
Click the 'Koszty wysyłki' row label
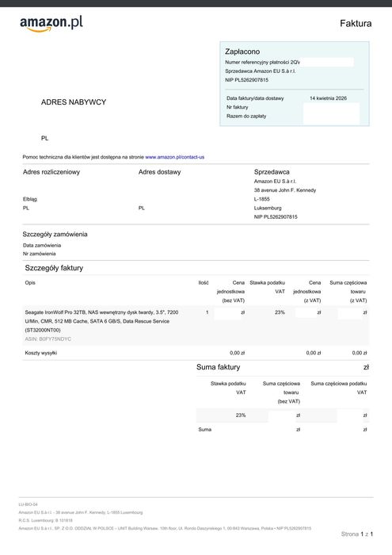41,353
